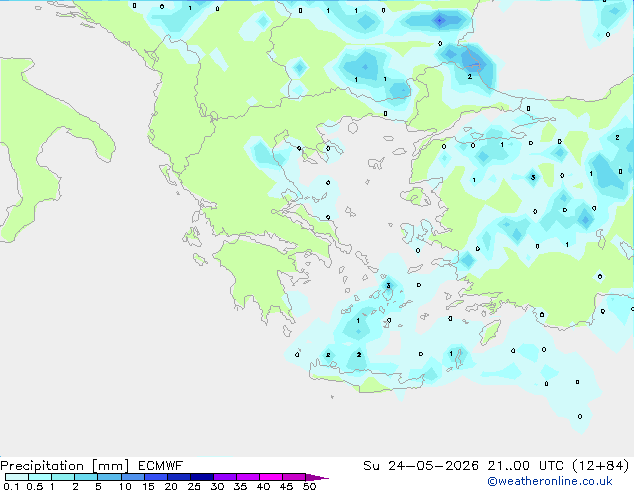
Task: Click the '45' legend scale label
Action: click(286, 486)
